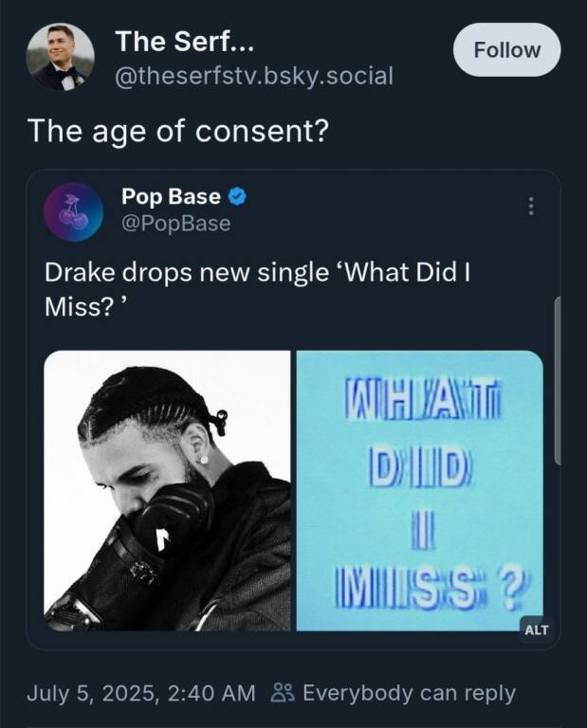Viewport: 587px width, 728px height.
Task: Click the 'Everybody can reply' people icon
Action: tap(283, 693)
